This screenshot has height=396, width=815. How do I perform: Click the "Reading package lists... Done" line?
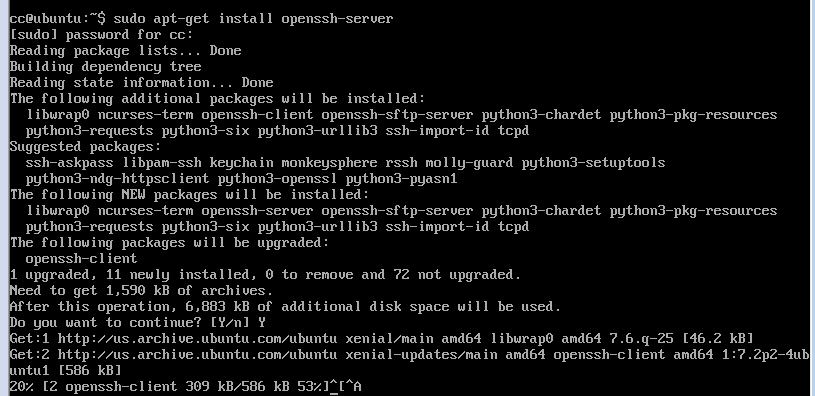click(x=125, y=51)
